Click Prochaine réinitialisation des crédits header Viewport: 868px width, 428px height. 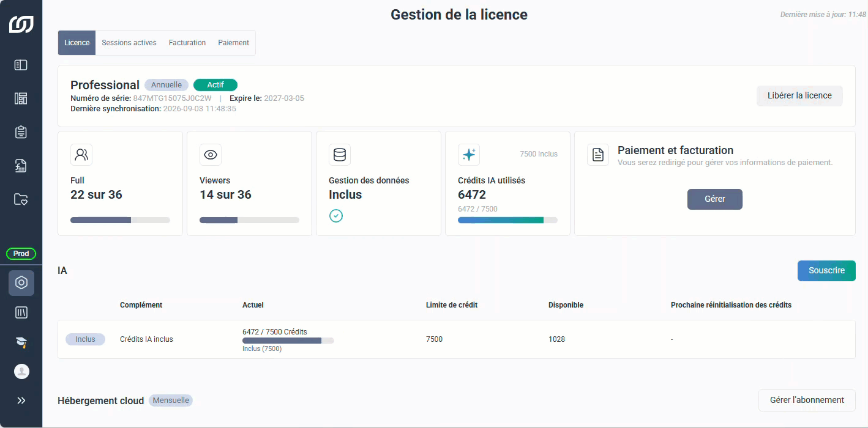[x=731, y=305]
